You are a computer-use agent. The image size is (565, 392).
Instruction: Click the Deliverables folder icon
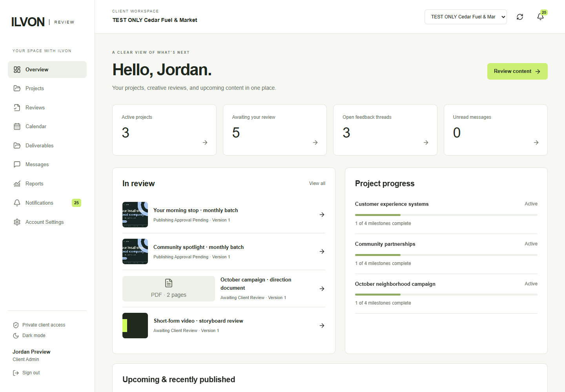click(x=17, y=145)
